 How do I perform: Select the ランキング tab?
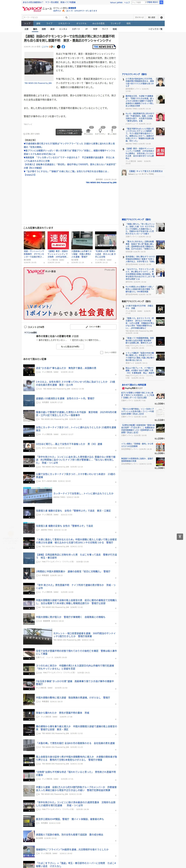(x=115, y=24)
